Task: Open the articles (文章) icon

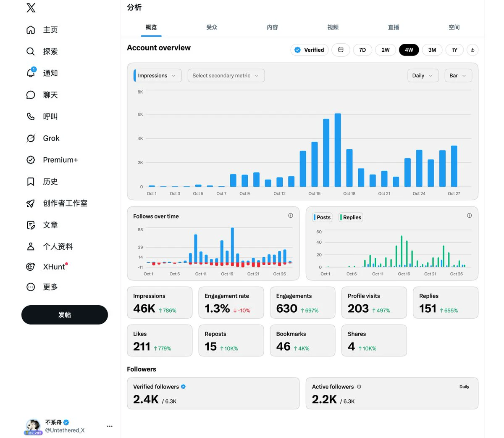Action: pyautogui.click(x=31, y=225)
